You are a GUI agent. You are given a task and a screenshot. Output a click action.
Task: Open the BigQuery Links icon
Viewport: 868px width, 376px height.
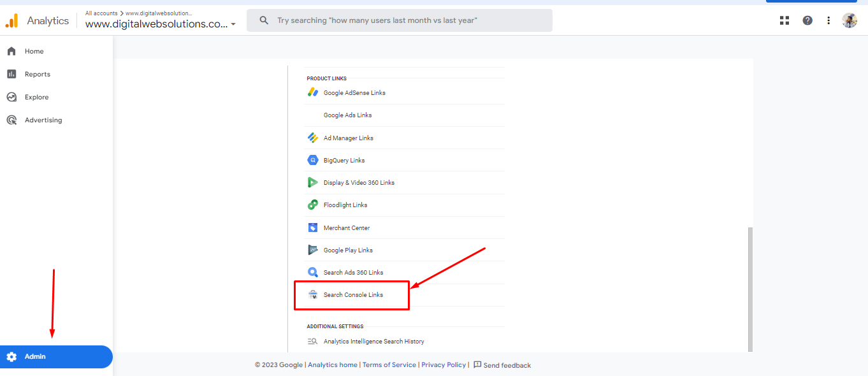coord(312,160)
